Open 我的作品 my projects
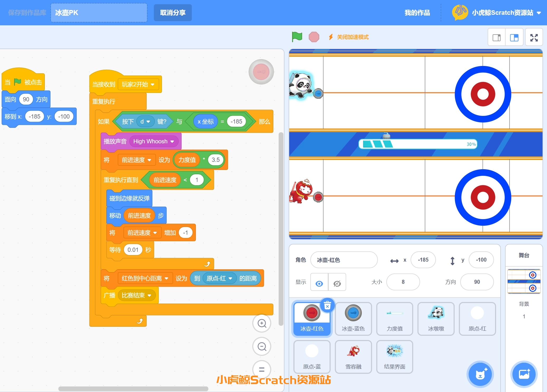The image size is (547, 392). (x=417, y=13)
